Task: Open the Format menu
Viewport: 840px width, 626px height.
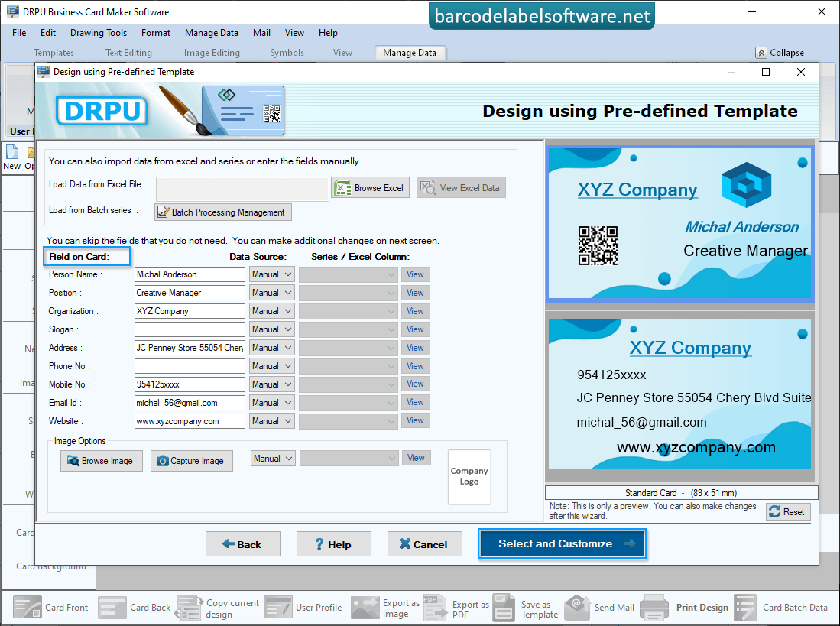Action: [156, 33]
